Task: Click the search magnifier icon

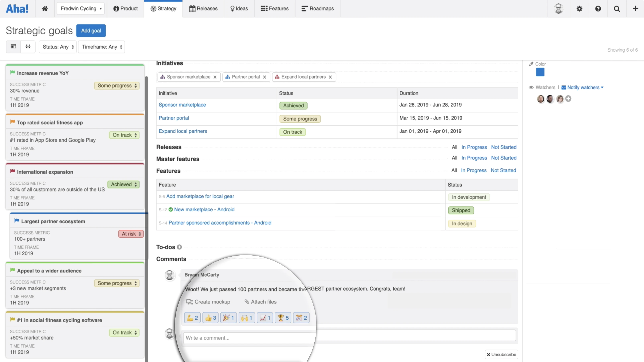Action: click(617, 8)
